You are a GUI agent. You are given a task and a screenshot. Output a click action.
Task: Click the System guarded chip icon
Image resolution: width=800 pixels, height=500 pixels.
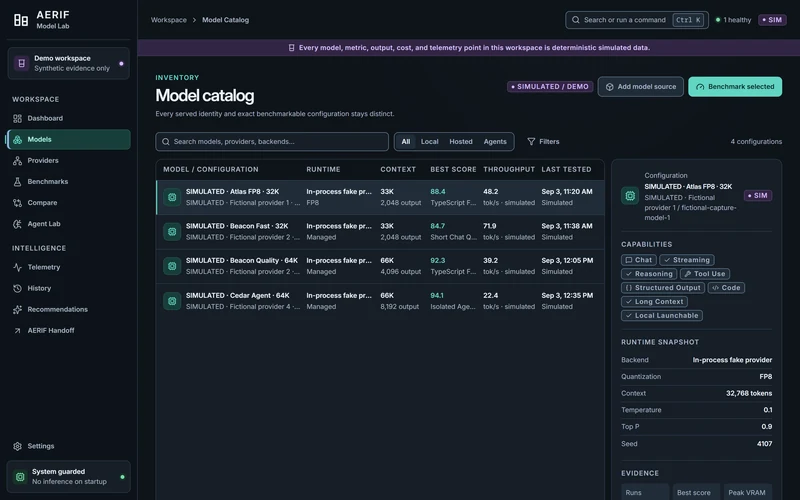tap(20, 477)
